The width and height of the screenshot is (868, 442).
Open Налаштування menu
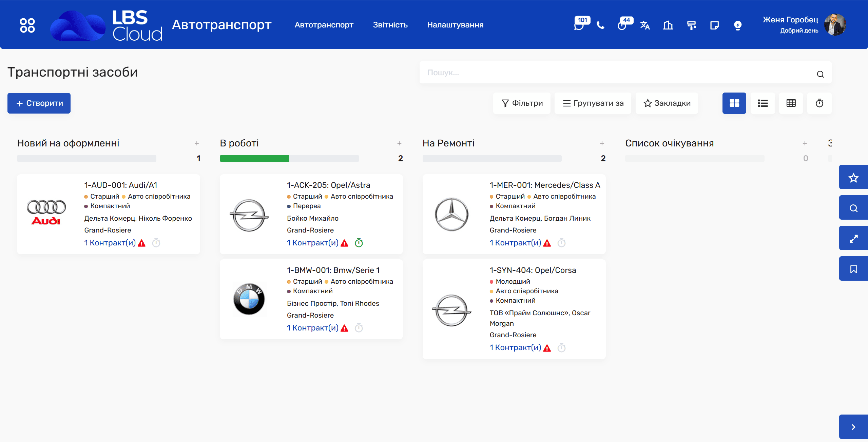pos(455,25)
